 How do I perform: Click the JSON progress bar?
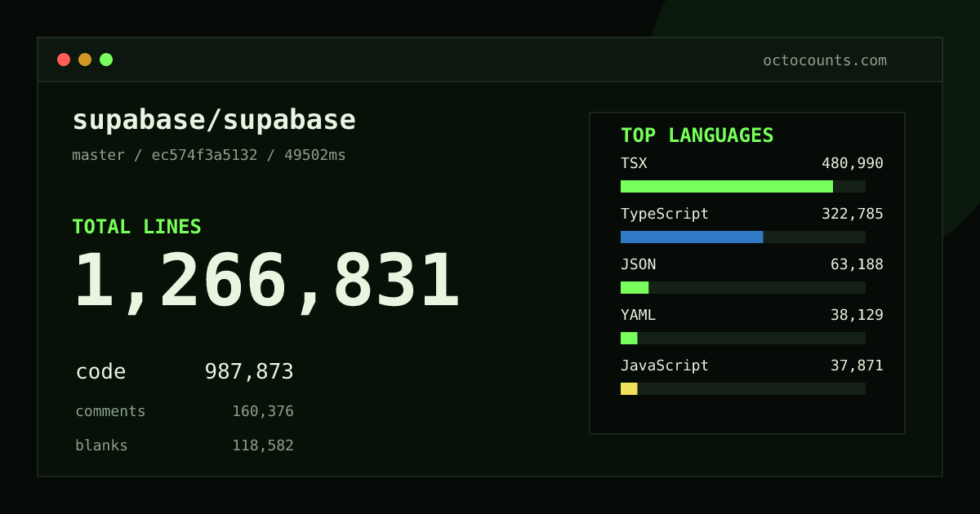(x=635, y=287)
